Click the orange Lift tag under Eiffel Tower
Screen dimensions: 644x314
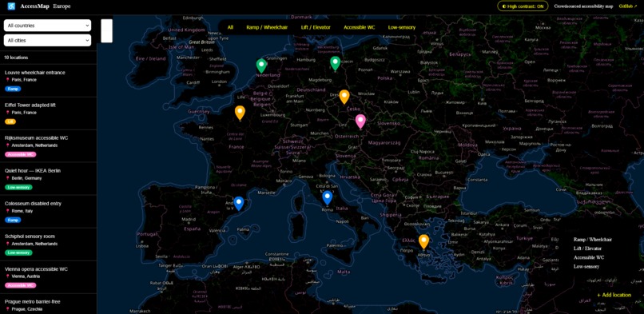coord(10,121)
